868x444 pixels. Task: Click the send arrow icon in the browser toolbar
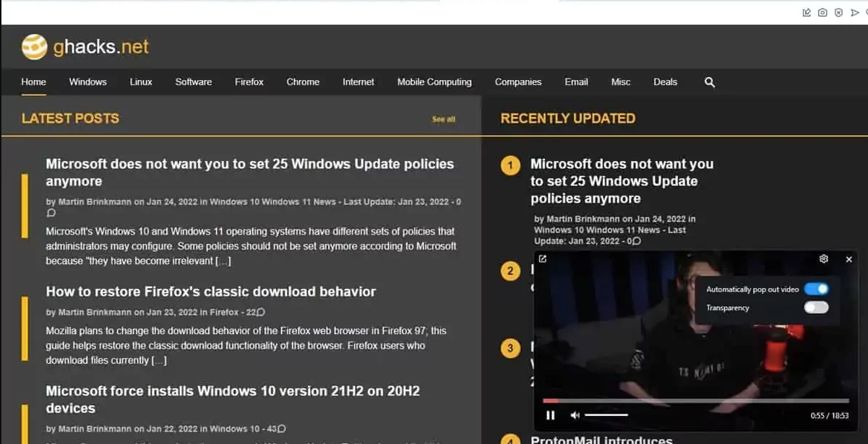(855, 12)
